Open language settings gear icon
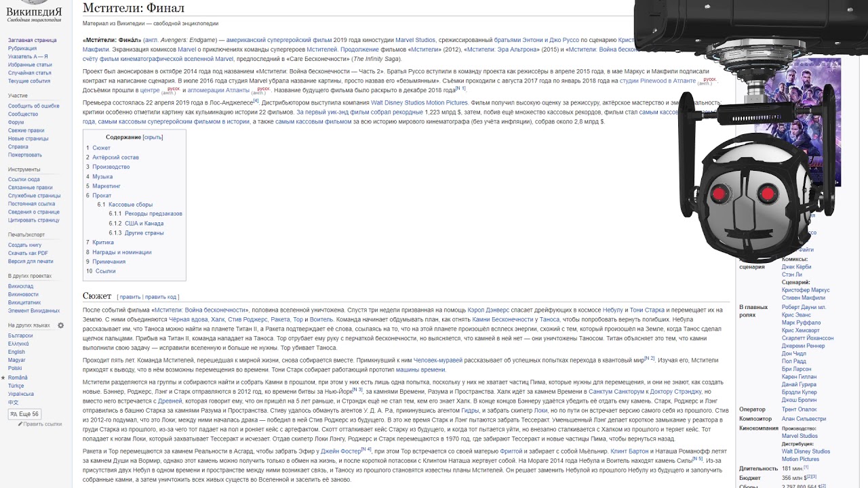This screenshot has width=868, height=488. tap(60, 325)
